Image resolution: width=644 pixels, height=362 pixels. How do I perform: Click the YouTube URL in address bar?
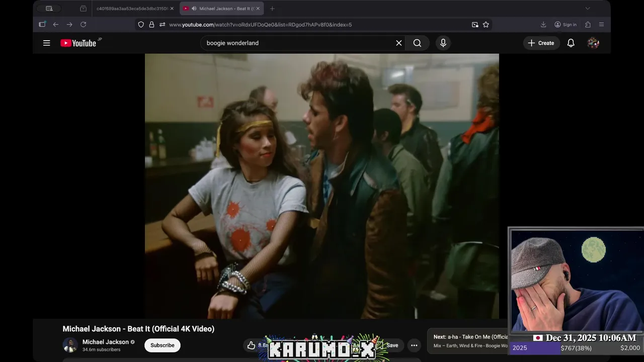tap(260, 25)
